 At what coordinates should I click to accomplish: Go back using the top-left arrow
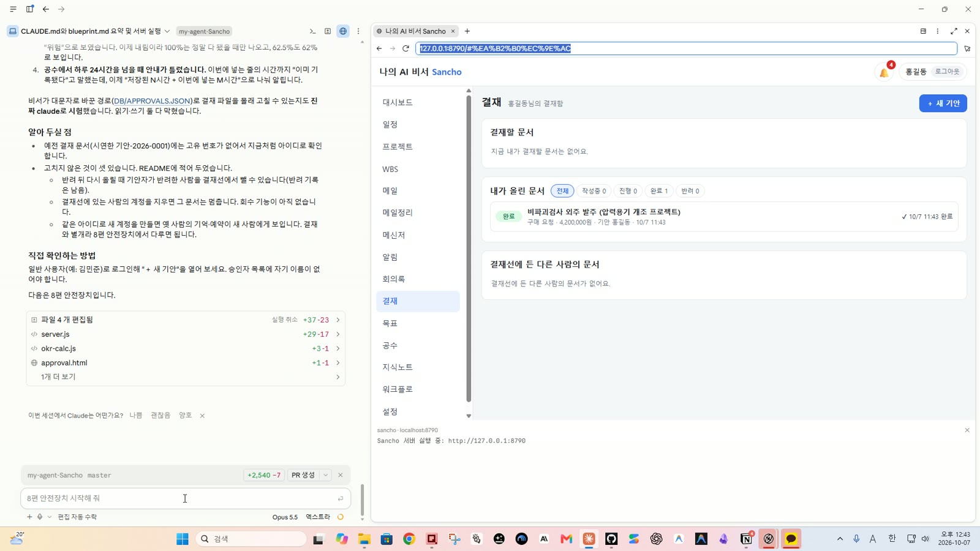point(46,9)
